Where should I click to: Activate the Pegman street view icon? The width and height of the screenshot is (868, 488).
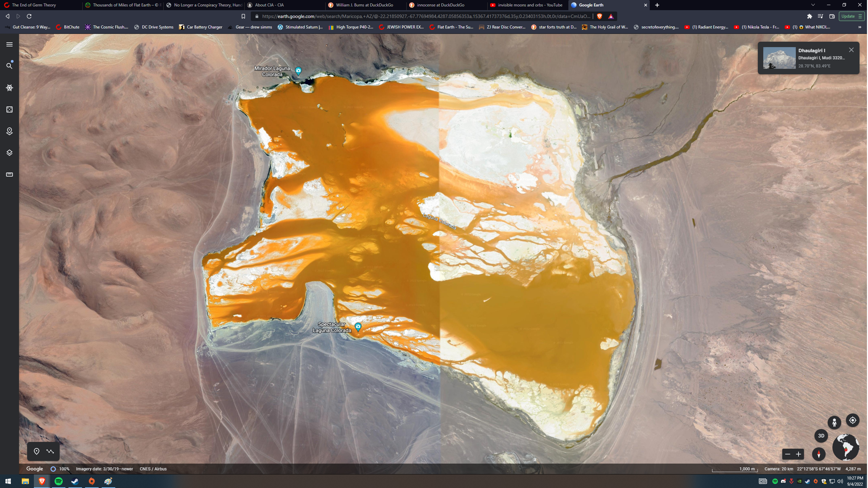pyautogui.click(x=835, y=423)
